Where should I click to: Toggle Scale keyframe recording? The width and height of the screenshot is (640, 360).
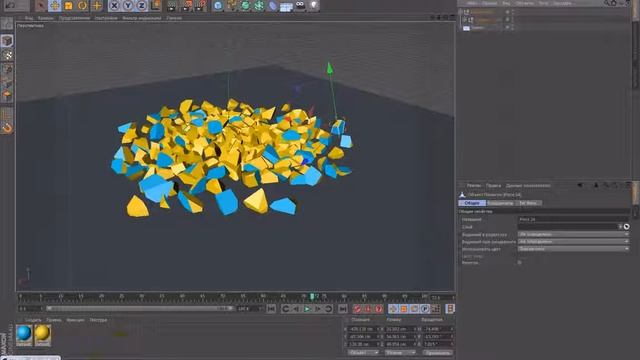(404, 309)
